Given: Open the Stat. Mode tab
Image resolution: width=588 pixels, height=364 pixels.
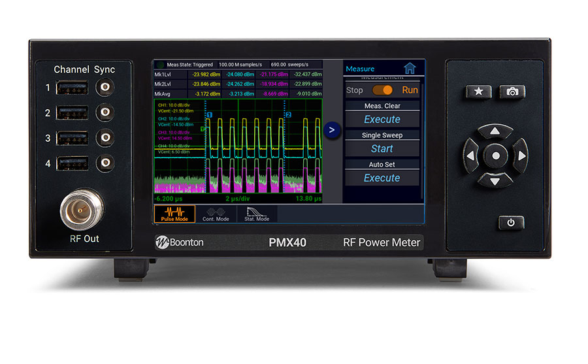Looking at the screenshot, I should coord(256,214).
